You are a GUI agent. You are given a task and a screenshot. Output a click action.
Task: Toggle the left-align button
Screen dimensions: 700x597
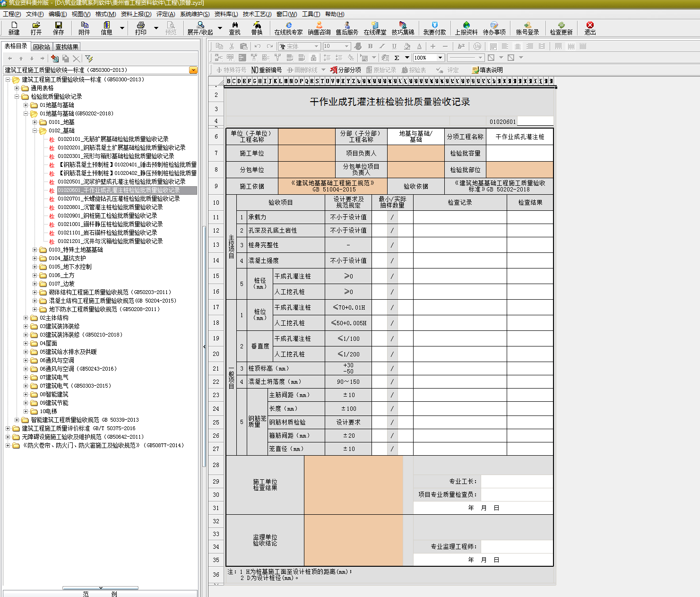(505, 46)
